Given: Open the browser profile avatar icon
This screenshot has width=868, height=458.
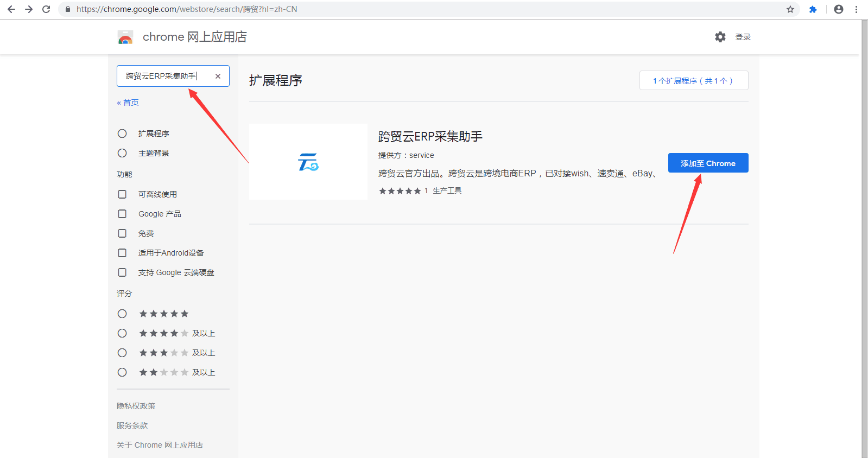Looking at the screenshot, I should tap(839, 9).
